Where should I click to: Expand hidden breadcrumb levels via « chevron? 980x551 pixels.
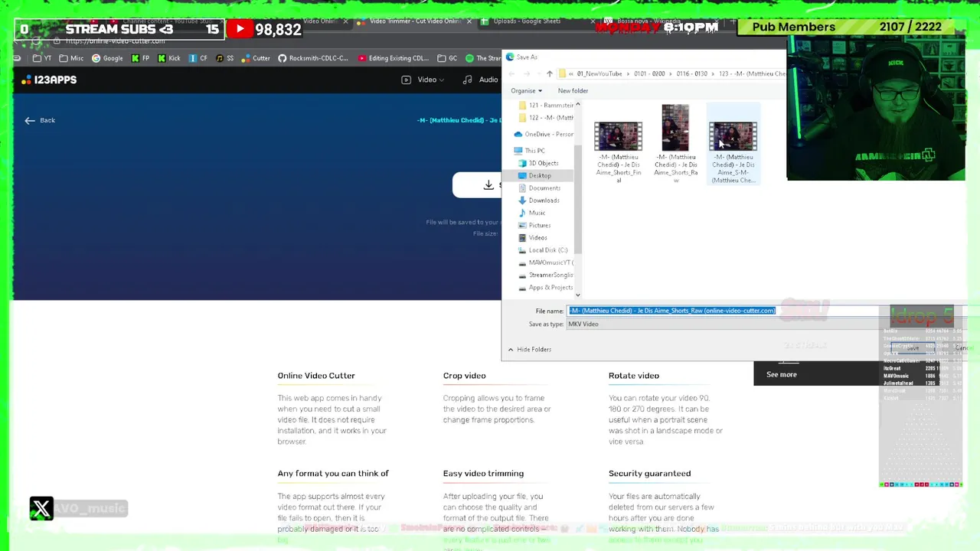pos(570,73)
